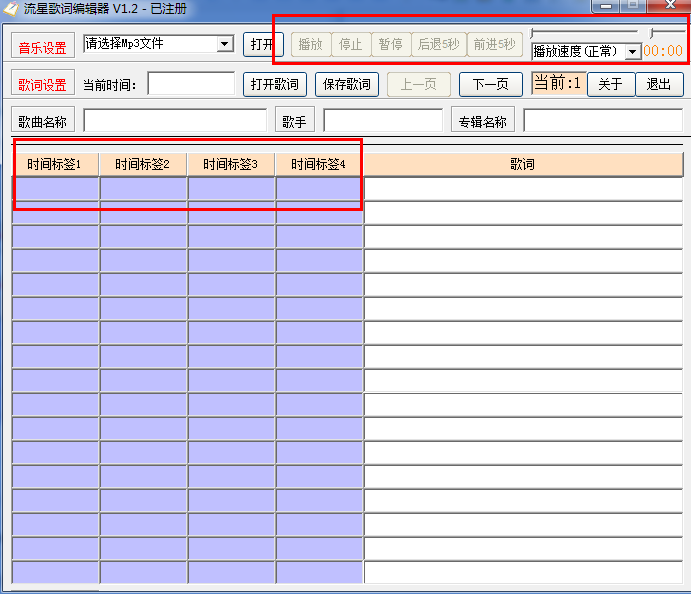Focus the singer name text field
This screenshot has width=691, height=594.
(383, 120)
